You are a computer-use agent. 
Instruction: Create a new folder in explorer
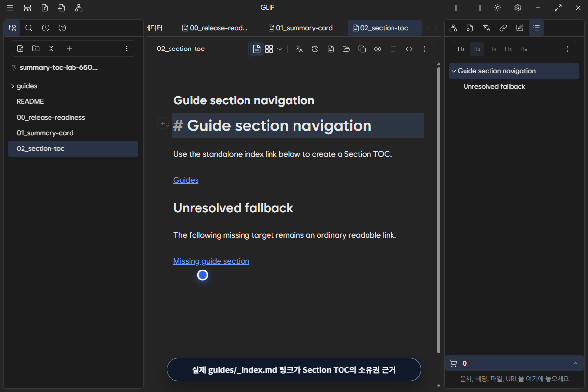[36, 49]
